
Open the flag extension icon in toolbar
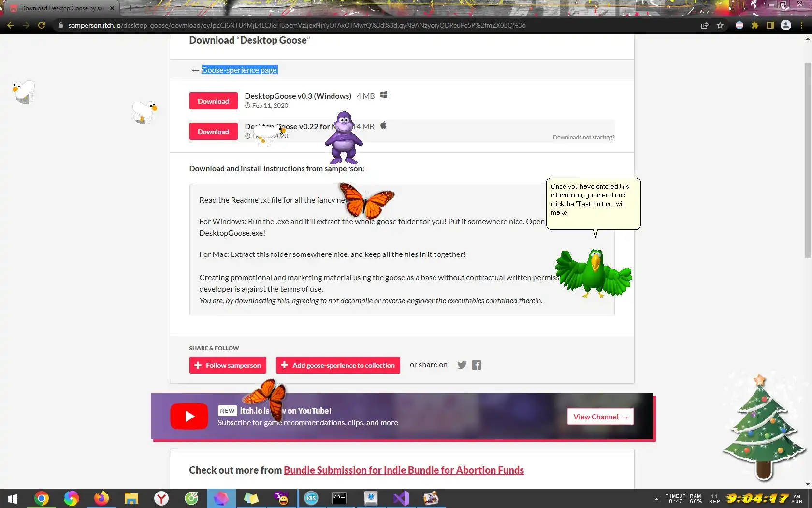click(x=739, y=25)
